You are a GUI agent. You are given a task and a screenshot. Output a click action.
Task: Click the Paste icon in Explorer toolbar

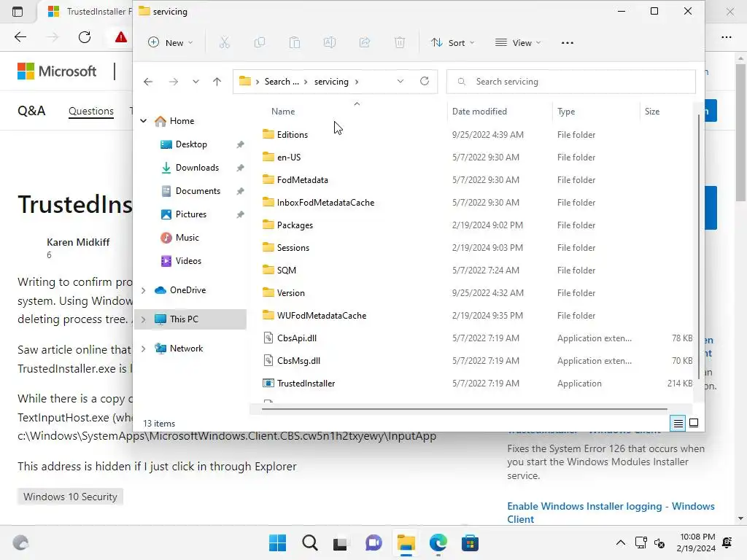[x=295, y=43]
